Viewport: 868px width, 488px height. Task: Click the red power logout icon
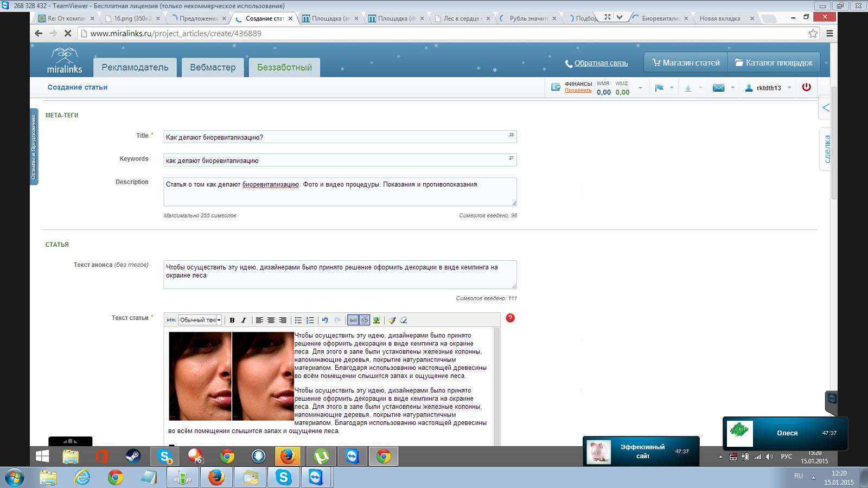pos(806,87)
